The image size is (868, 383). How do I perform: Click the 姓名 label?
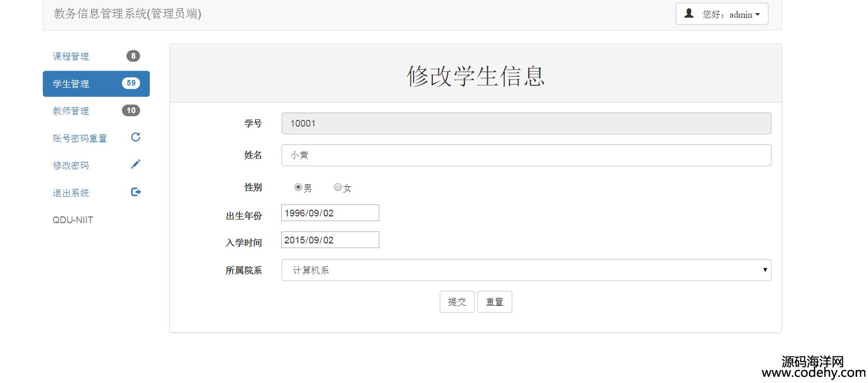pyautogui.click(x=253, y=155)
